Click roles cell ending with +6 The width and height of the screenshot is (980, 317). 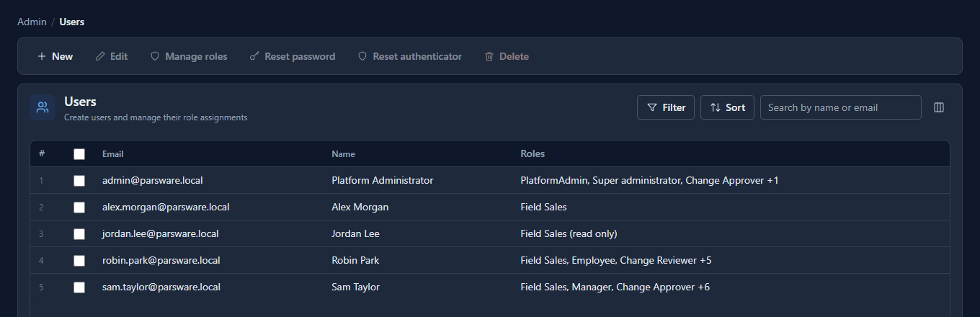[615, 287]
